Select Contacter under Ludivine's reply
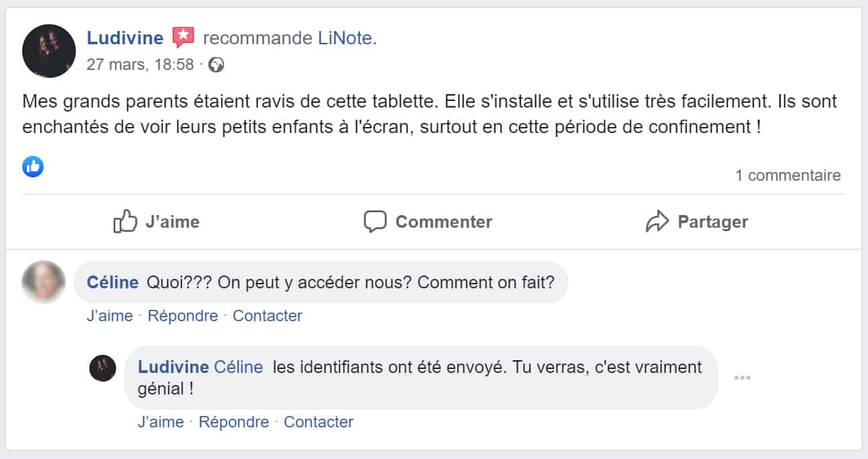Screen dimensions: 868x459 tap(319, 422)
